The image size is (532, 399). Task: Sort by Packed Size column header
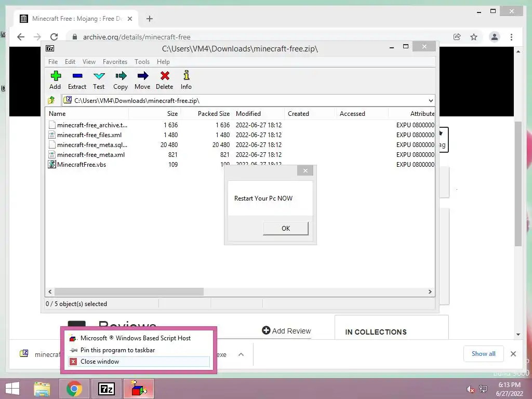pos(207,114)
